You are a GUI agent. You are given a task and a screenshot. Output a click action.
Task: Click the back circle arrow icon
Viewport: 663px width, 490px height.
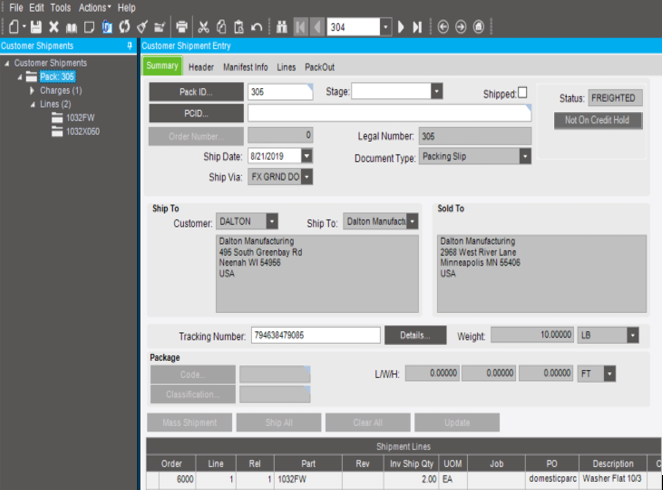click(443, 27)
